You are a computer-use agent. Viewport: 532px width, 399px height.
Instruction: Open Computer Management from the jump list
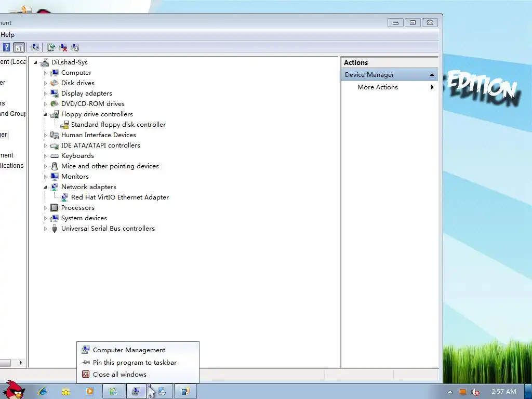point(138,350)
